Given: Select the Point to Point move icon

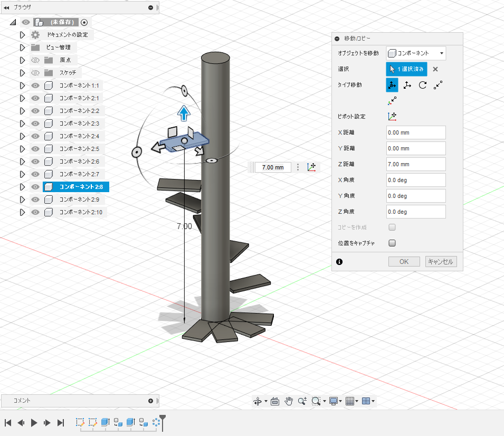Looking at the screenshot, I should pyautogui.click(x=438, y=85).
